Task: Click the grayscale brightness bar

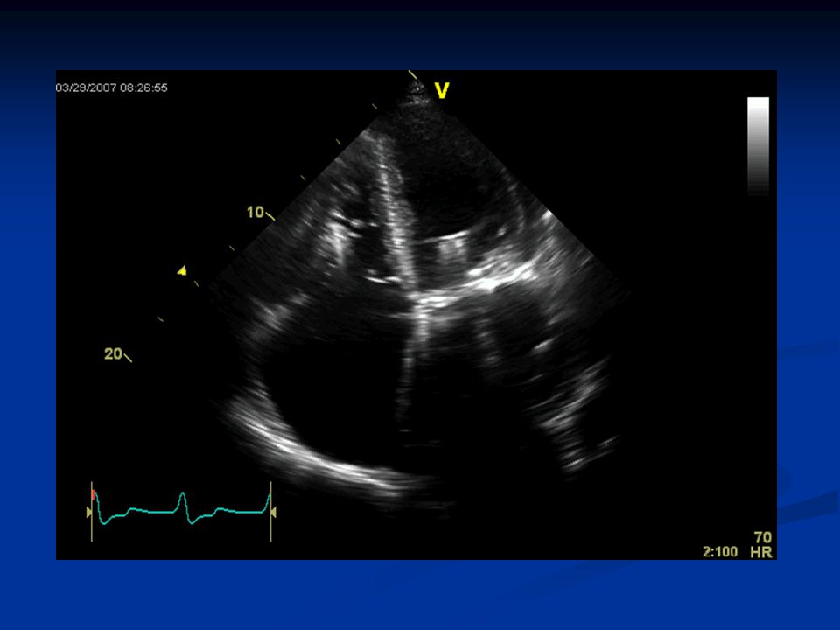Action: [x=758, y=146]
